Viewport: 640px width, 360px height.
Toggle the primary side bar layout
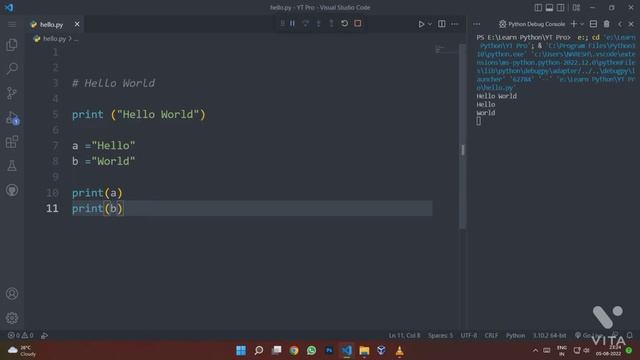[538, 7]
